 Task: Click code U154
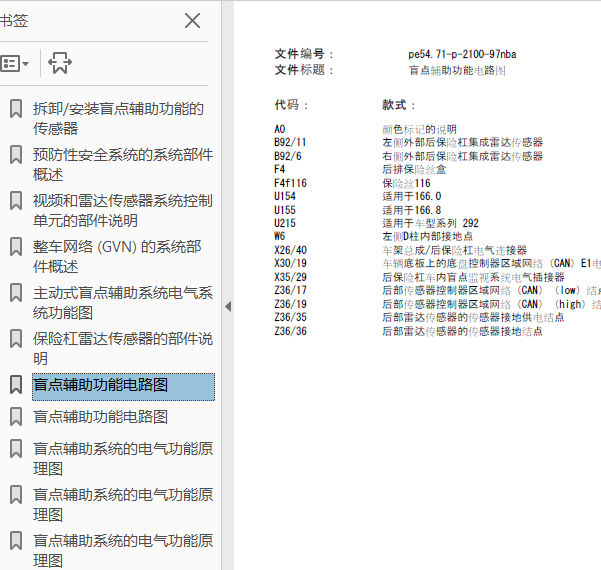285,196
